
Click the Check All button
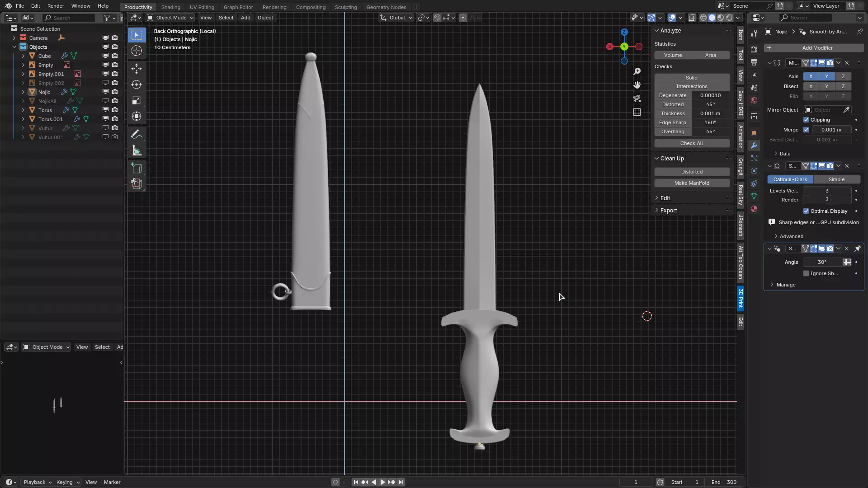point(692,143)
